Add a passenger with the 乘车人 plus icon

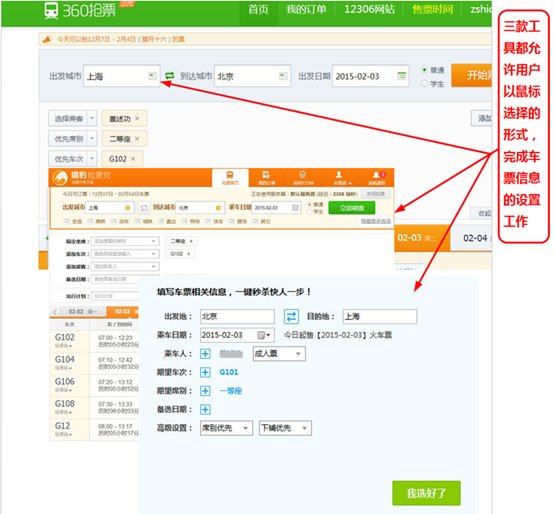205,354
